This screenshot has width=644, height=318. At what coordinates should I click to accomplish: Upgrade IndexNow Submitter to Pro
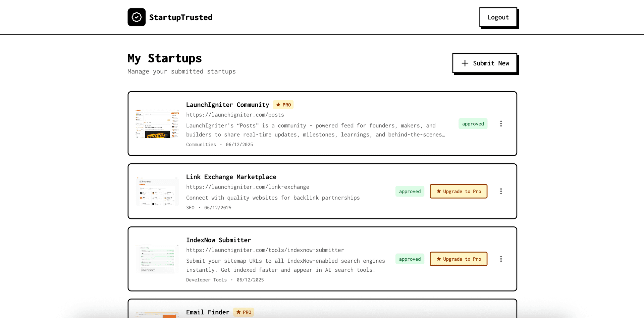click(459, 259)
